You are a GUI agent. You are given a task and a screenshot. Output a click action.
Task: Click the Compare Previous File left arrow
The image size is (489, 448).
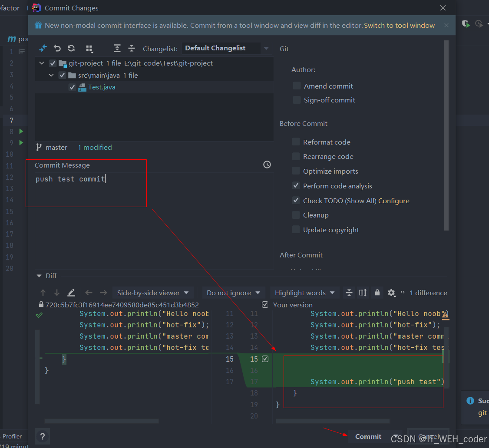click(89, 293)
